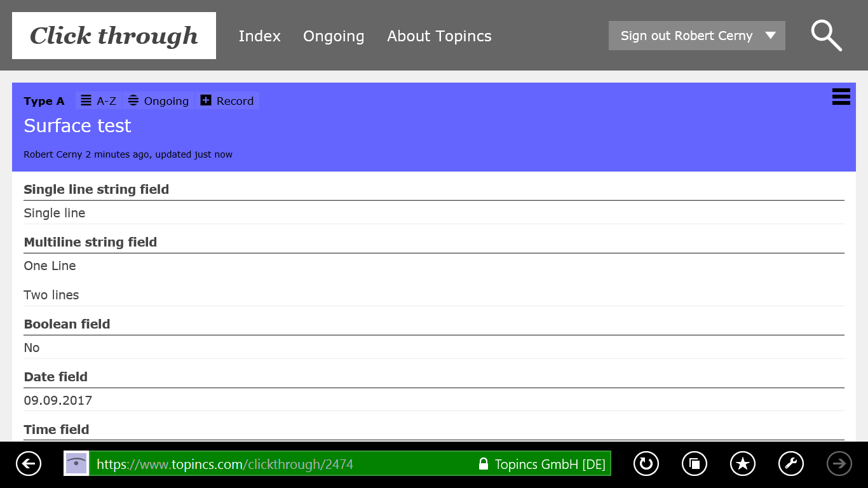Open the browser tabs icon
This screenshot has width=868, height=488.
[695, 464]
